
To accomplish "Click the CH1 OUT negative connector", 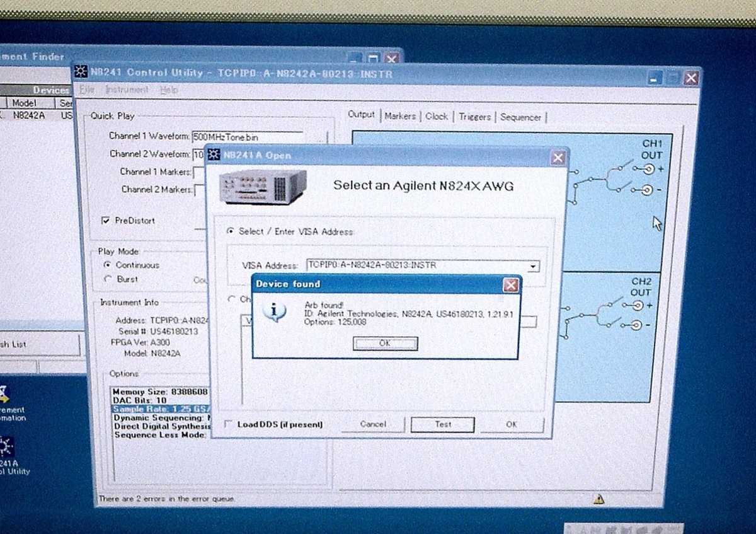I will [x=646, y=190].
